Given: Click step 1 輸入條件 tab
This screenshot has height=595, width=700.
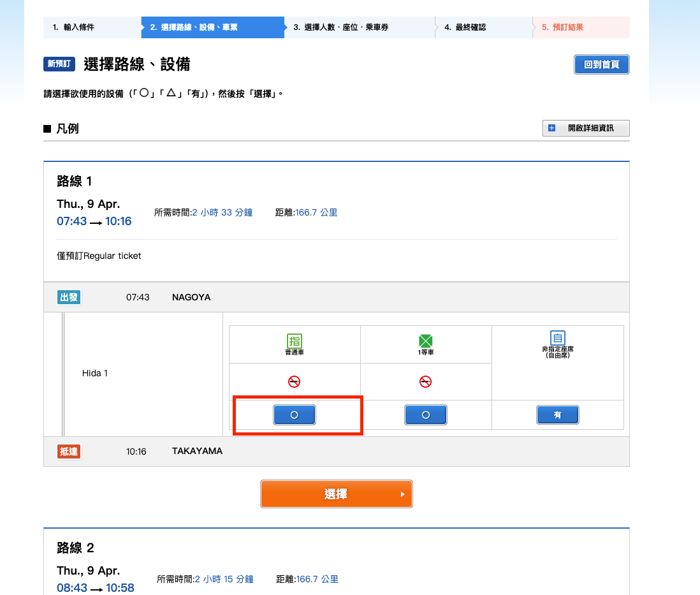Looking at the screenshot, I should point(92,27).
